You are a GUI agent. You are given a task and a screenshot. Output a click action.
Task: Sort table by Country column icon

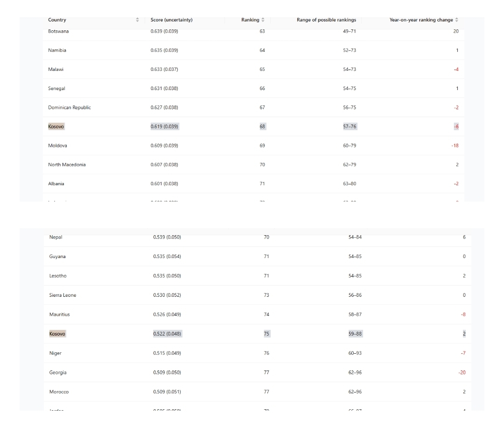(x=137, y=20)
